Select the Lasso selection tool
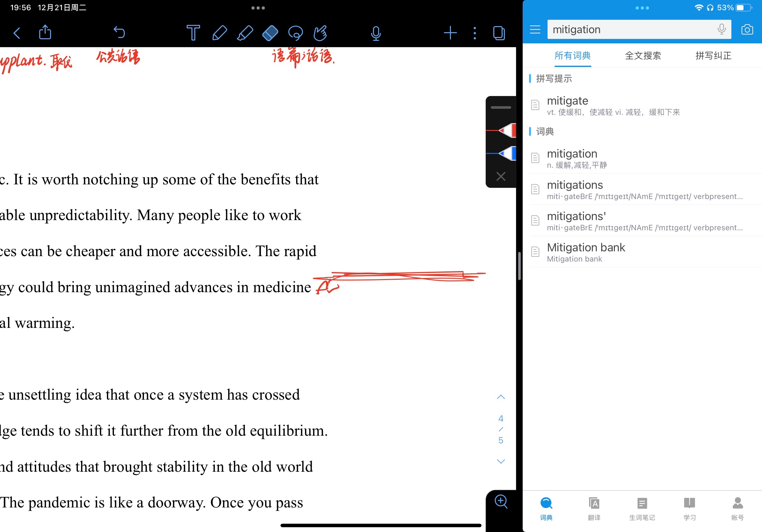Screen dimensions: 762x532 pos(295,33)
